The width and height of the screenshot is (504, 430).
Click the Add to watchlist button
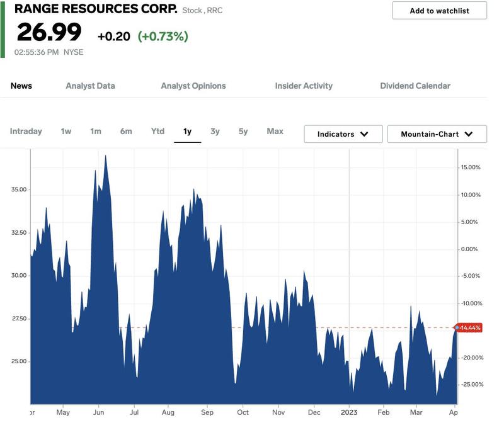[439, 11]
